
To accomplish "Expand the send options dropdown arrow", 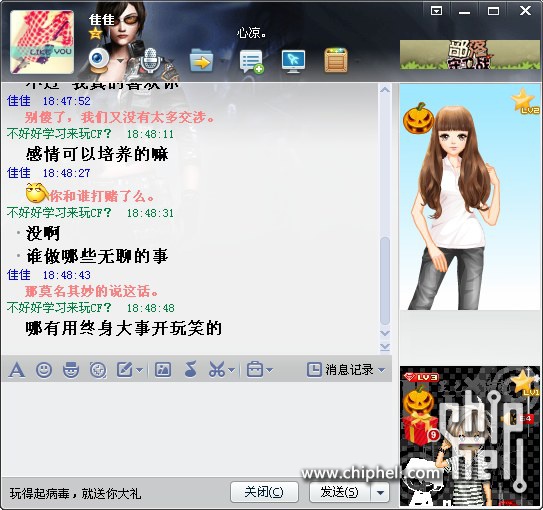I will click(381, 492).
